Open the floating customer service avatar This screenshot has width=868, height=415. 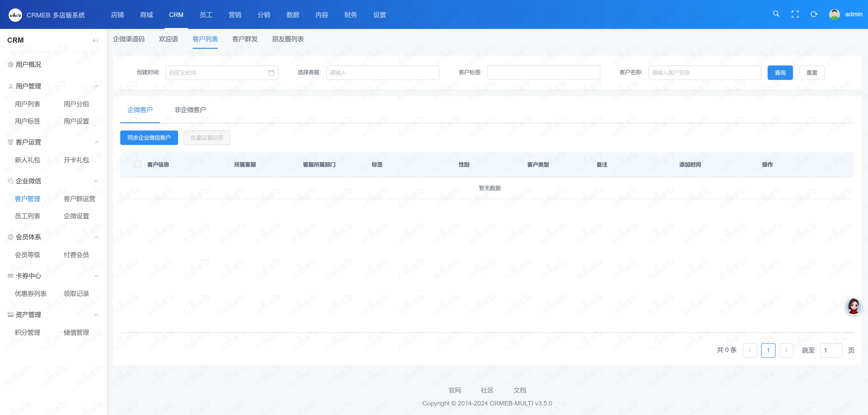point(853,306)
